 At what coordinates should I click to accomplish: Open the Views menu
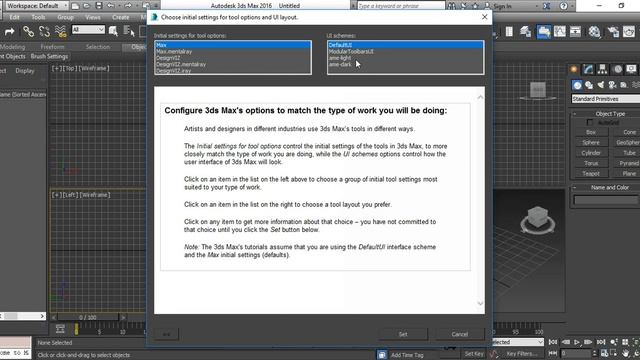click(93, 17)
